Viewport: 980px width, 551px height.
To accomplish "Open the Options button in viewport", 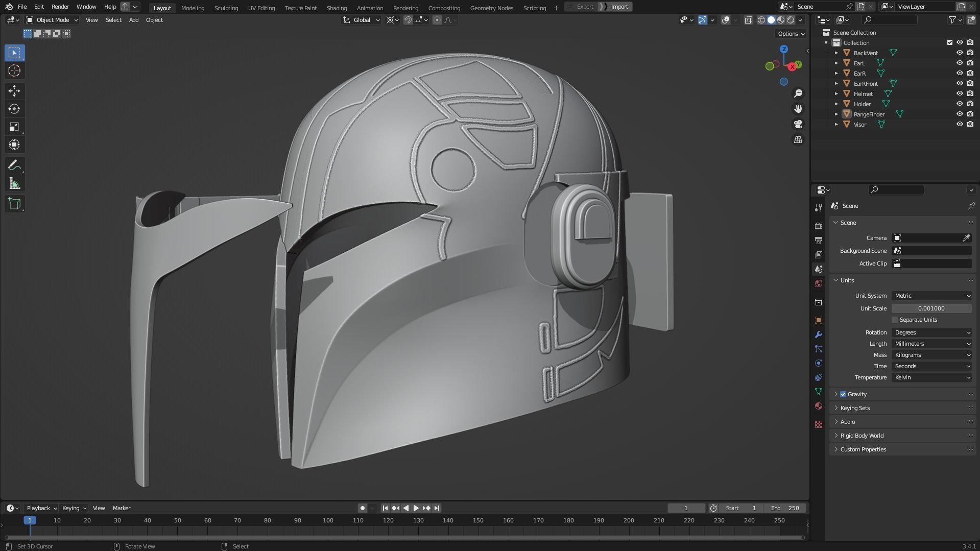I will coord(791,34).
